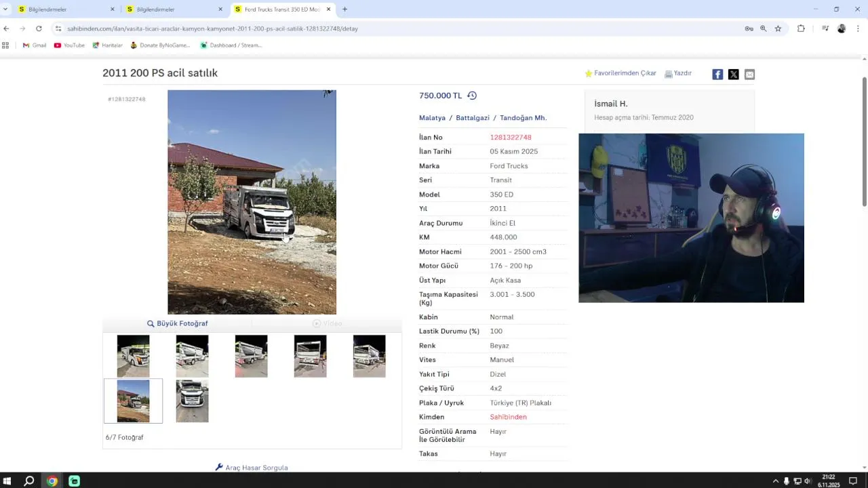
Task: Select the fourth photo thumbnail
Action: 310,356
